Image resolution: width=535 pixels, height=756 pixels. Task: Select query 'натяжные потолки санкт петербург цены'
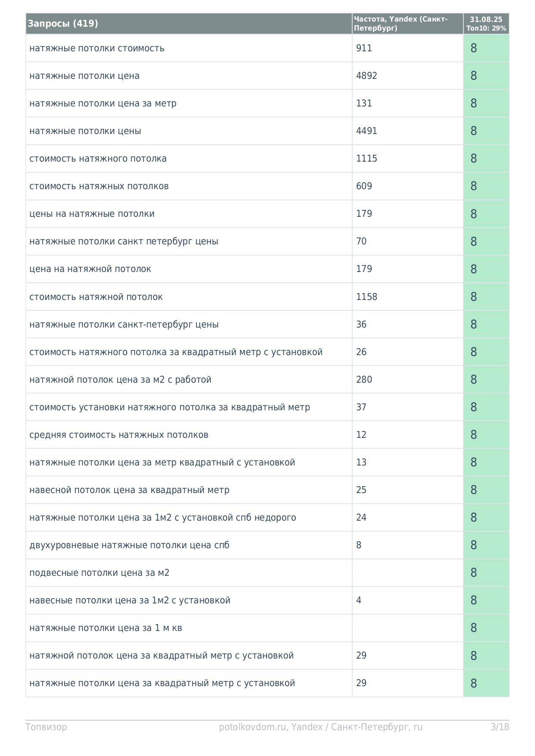pos(124,241)
